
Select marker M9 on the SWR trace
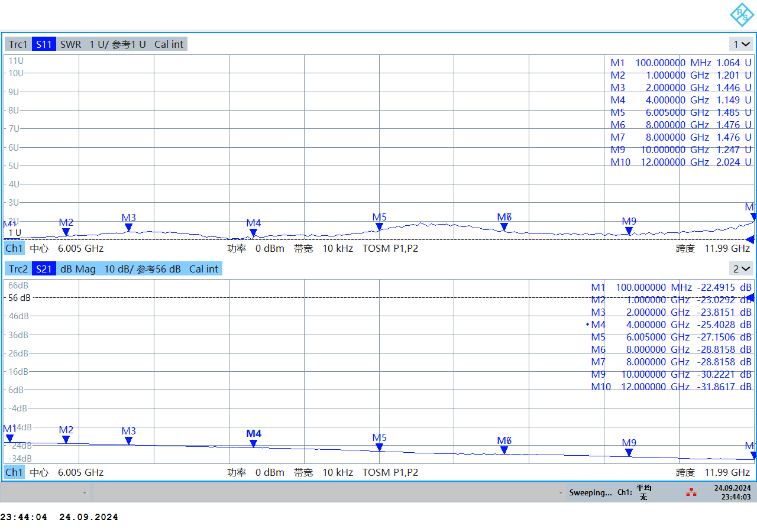[x=629, y=231]
